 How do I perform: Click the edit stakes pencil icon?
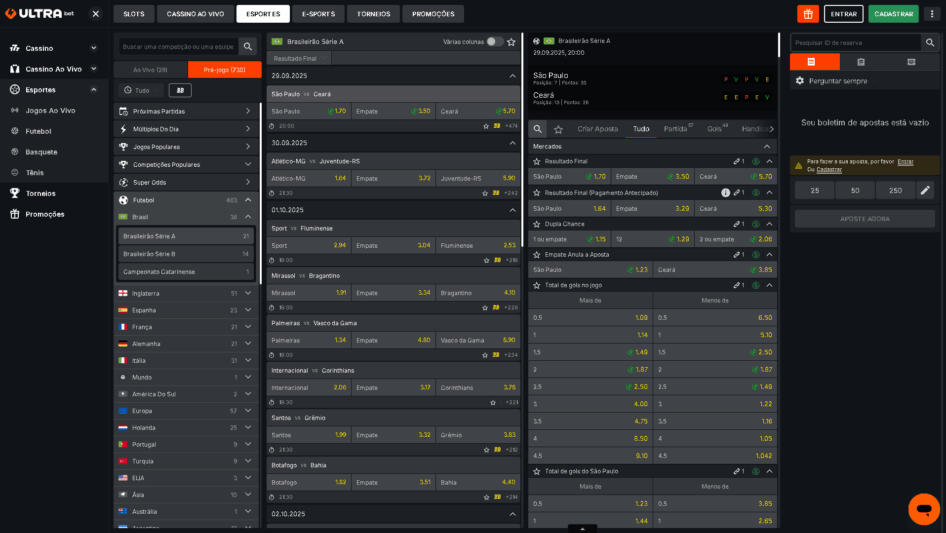click(x=925, y=190)
